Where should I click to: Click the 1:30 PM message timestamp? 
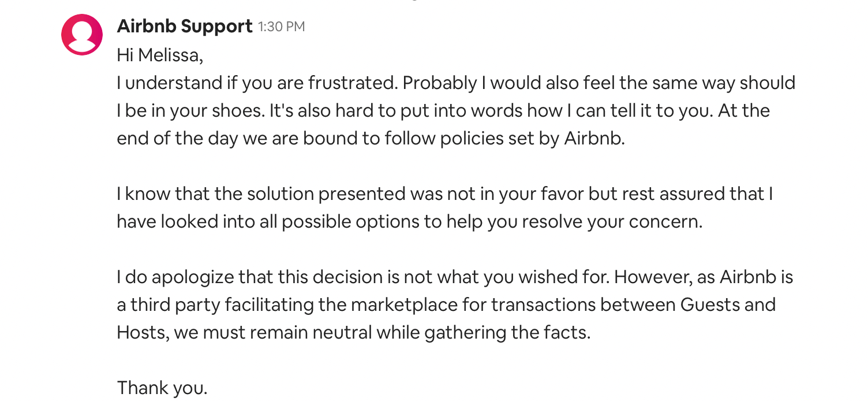(x=281, y=27)
